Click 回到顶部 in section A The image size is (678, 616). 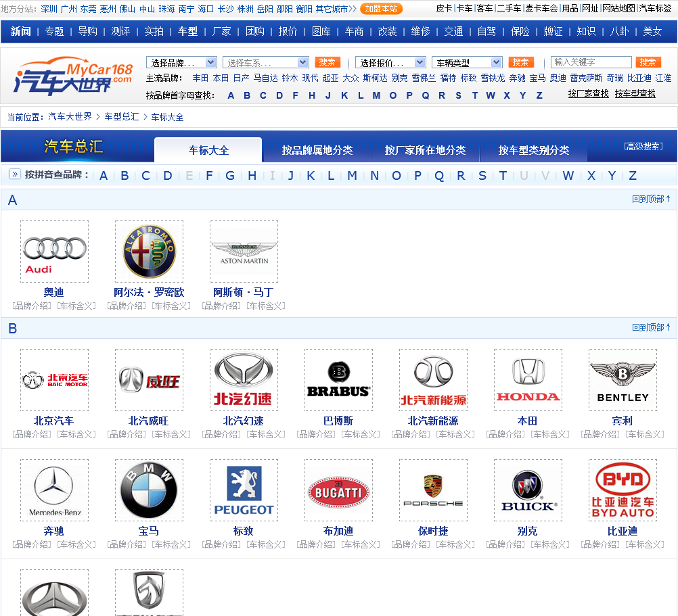651,199
